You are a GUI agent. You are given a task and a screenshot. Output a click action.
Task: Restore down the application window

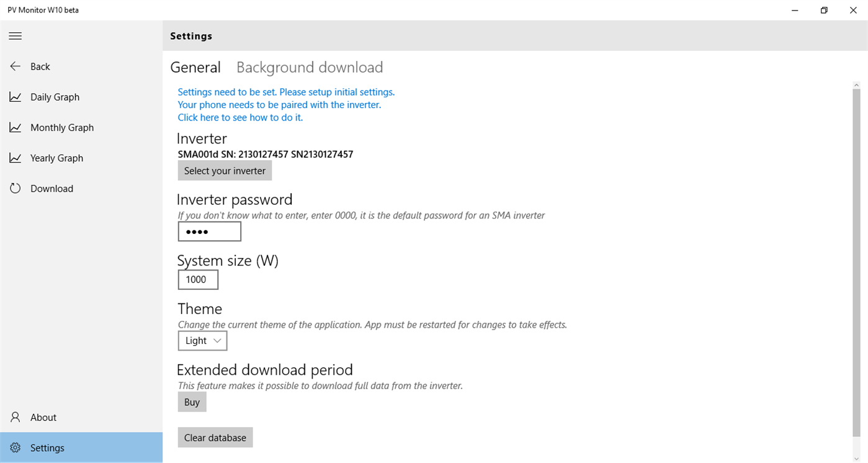click(x=824, y=10)
